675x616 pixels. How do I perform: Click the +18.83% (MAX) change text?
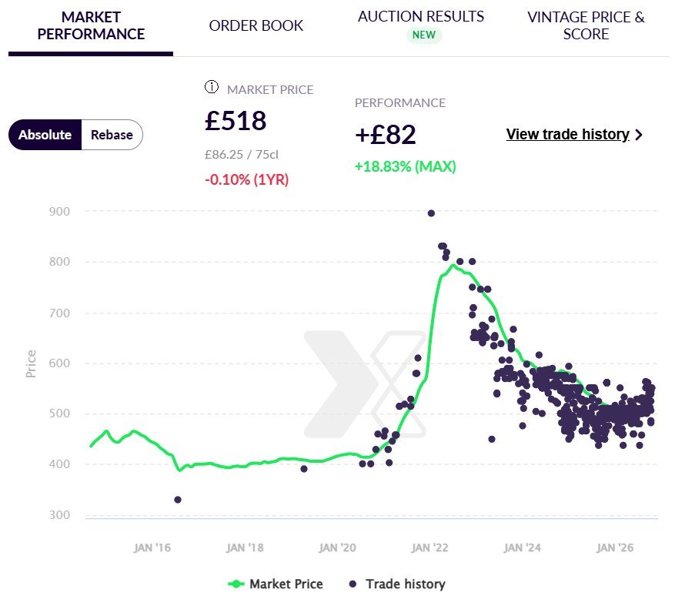point(405,166)
